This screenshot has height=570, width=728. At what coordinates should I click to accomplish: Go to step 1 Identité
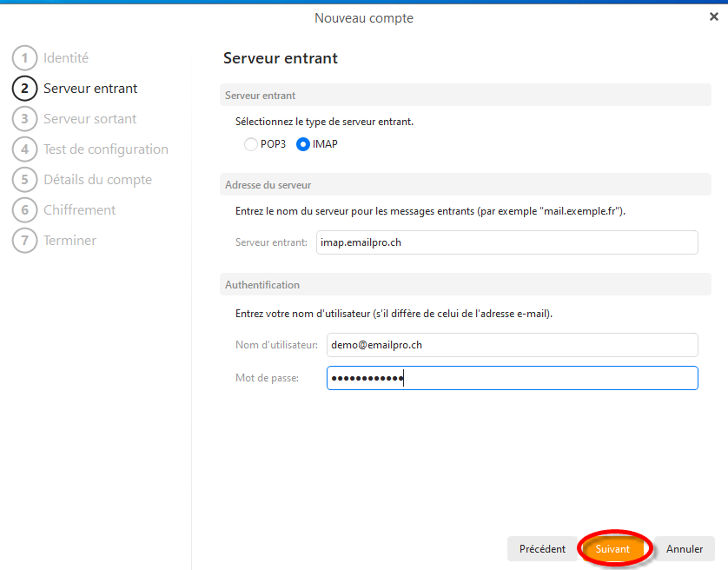pyautogui.click(x=50, y=58)
